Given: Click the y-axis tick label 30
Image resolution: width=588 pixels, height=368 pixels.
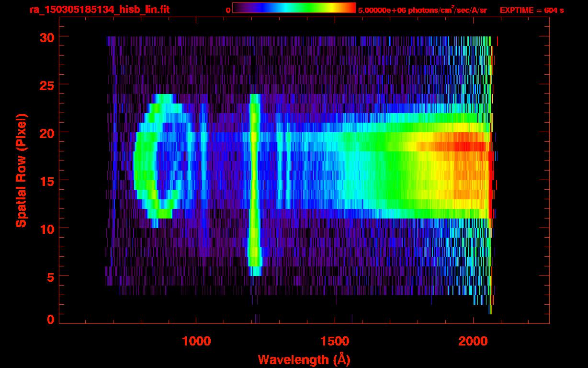Looking at the screenshot, I should pos(47,37).
